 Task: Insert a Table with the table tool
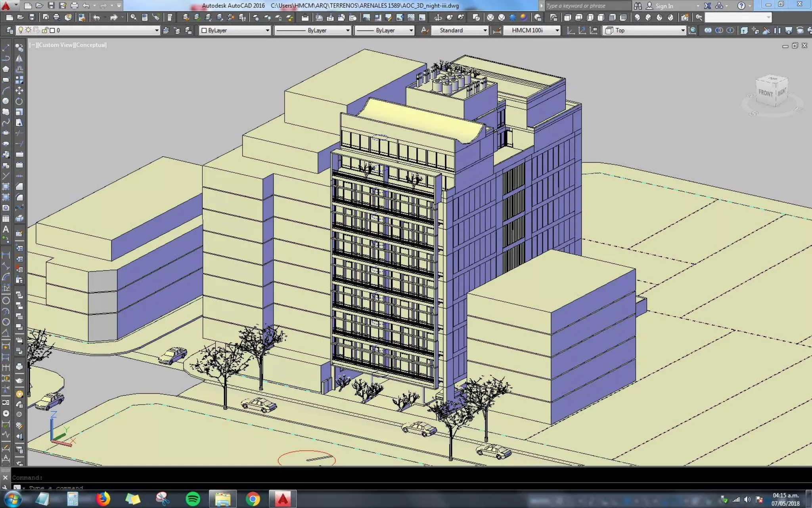6,219
